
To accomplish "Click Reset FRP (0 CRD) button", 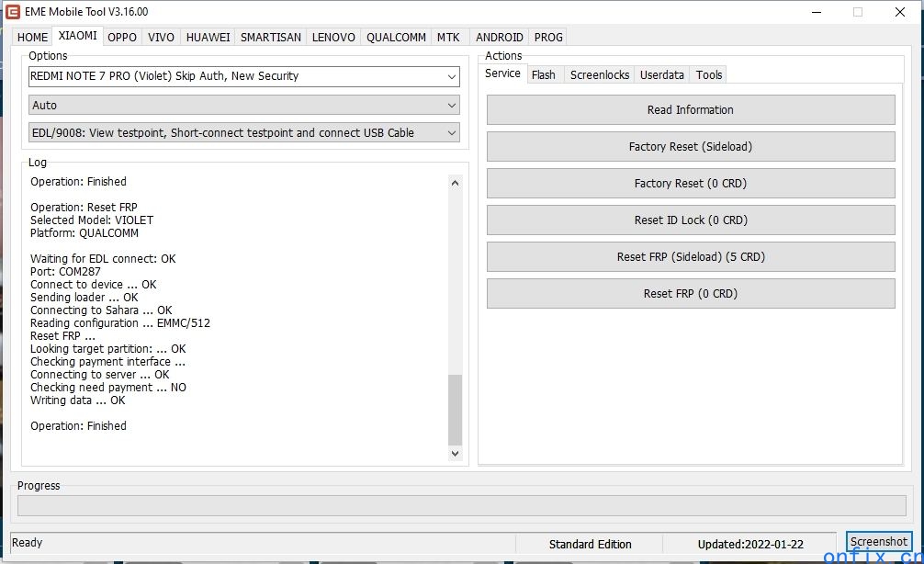I will (x=690, y=294).
